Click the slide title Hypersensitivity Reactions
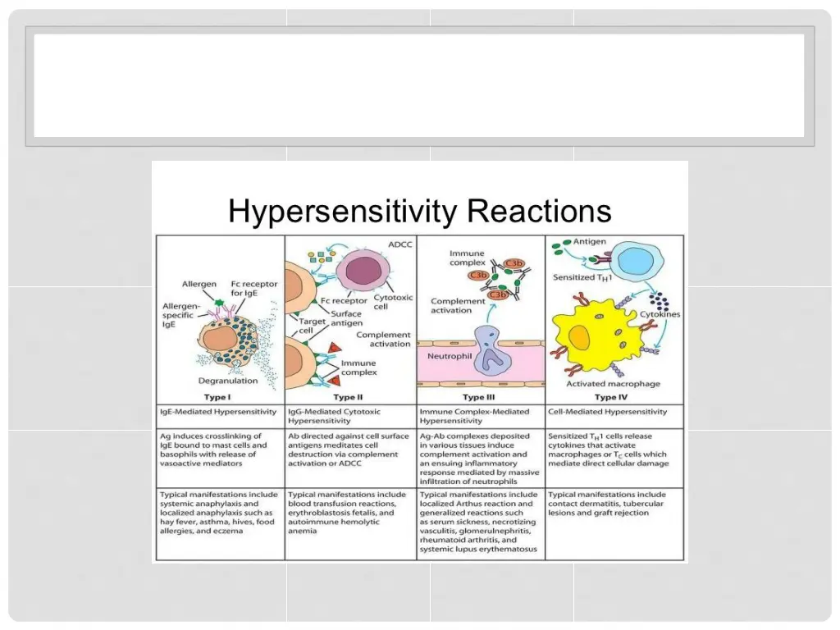 point(420,211)
